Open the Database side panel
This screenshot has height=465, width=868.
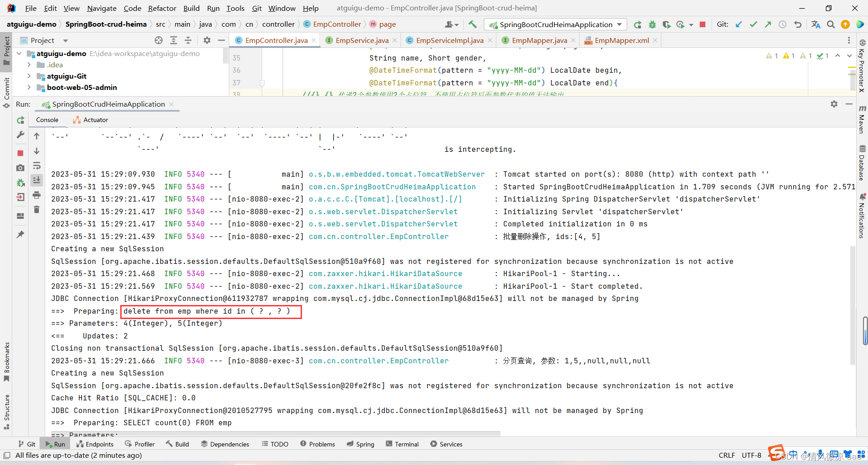click(862, 163)
